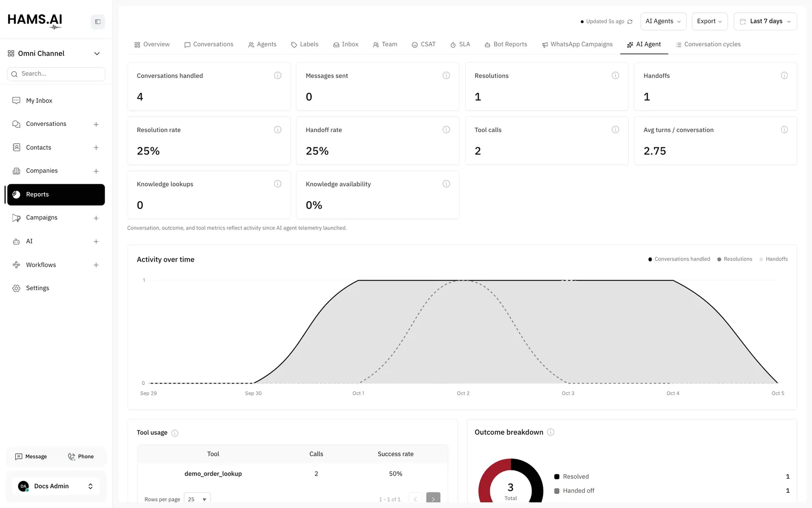Toggle Conversations handled legend series
Image resolution: width=812 pixels, height=508 pixels.
click(x=679, y=259)
